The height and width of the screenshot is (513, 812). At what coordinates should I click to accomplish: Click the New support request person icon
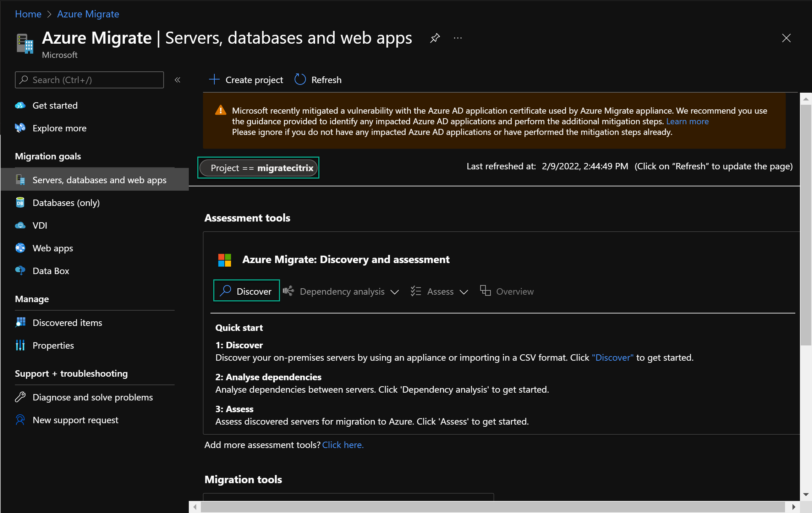point(20,420)
